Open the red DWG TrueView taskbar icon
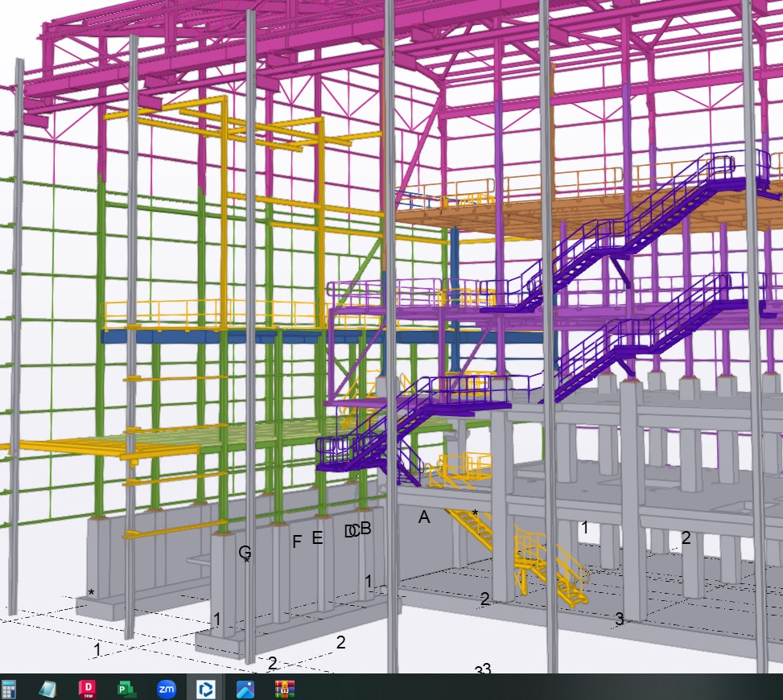Screen dimensions: 783x700 coord(87,689)
